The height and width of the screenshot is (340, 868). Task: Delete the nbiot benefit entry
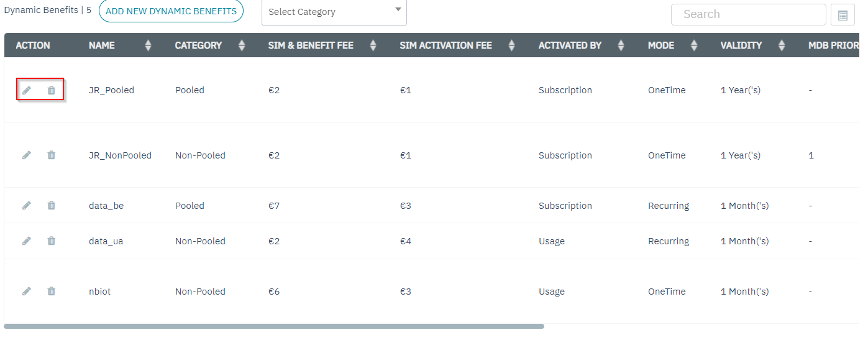click(x=52, y=292)
